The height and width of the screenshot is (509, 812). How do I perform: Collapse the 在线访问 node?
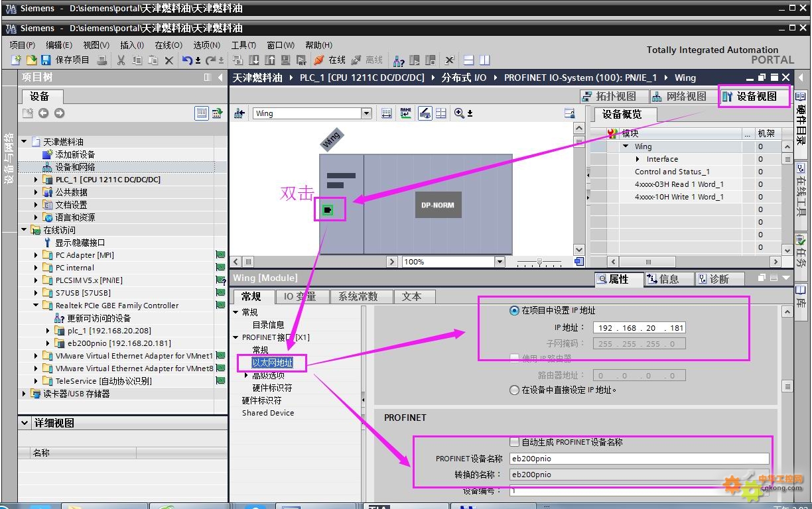pos(25,230)
